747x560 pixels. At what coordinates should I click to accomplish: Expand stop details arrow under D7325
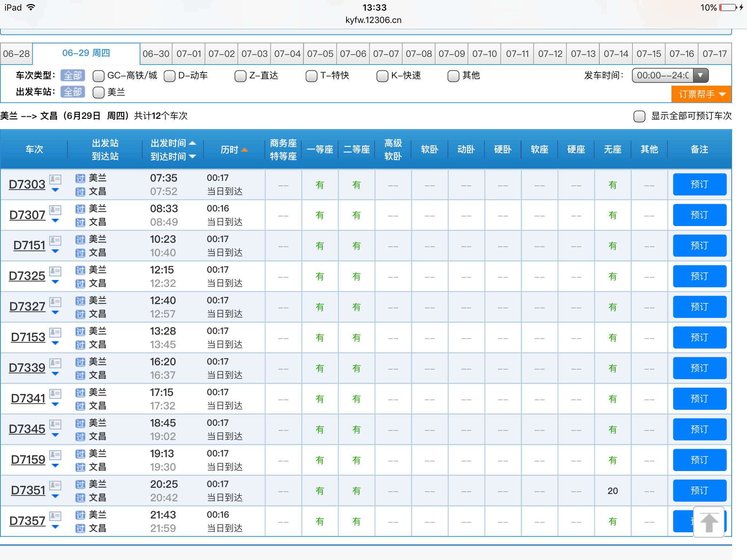55,282
